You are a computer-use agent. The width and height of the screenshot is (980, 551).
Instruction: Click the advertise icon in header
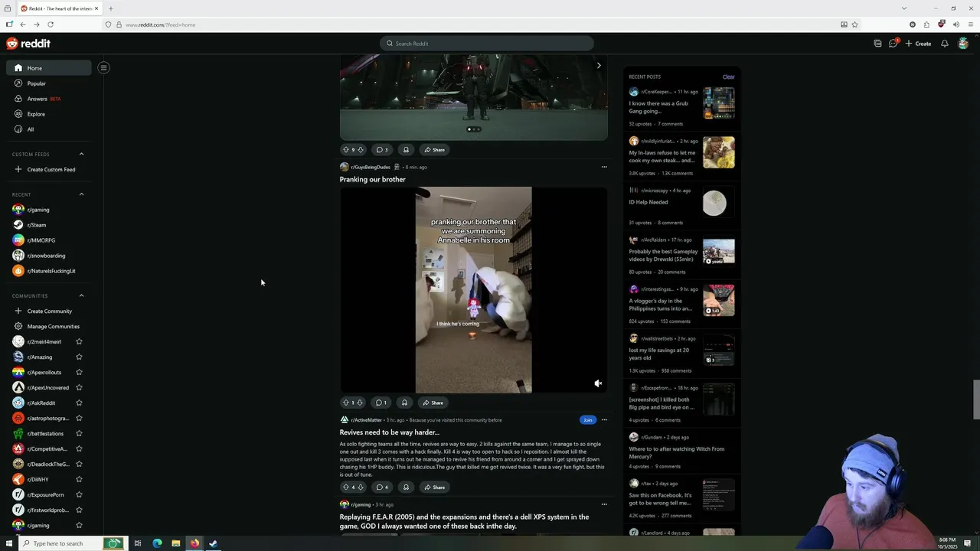tap(877, 44)
